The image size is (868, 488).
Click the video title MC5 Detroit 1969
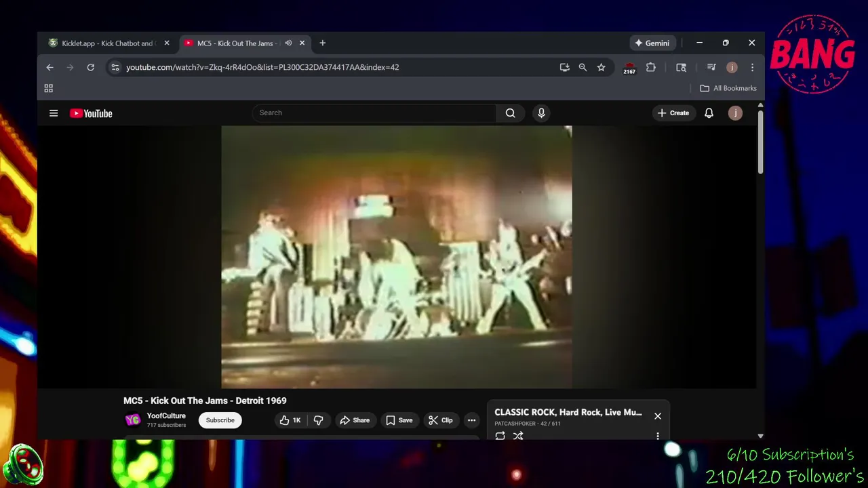click(x=205, y=401)
